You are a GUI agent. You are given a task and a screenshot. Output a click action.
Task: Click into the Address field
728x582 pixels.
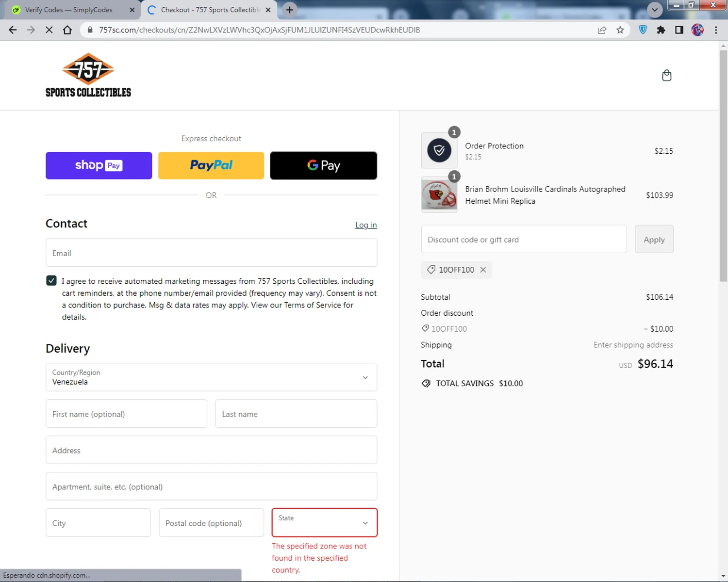(x=211, y=450)
